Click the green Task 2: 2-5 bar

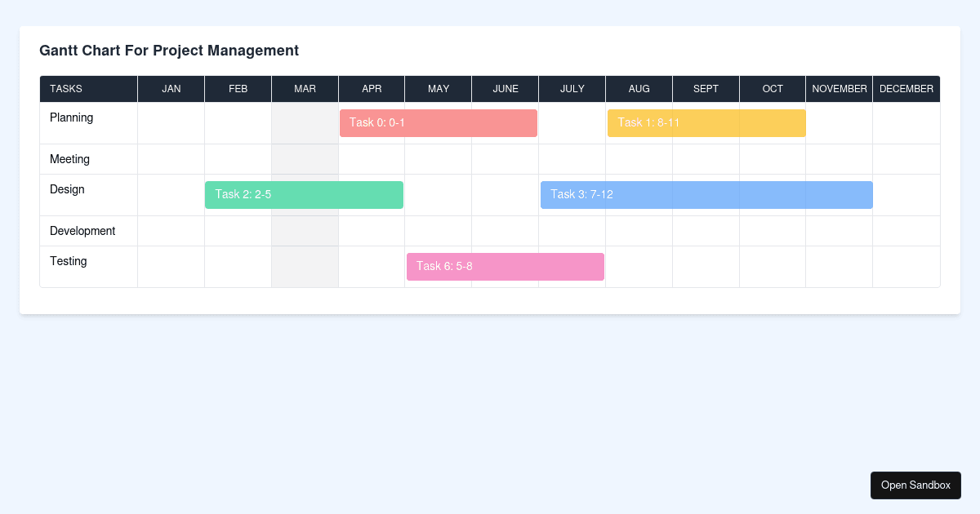coord(304,194)
